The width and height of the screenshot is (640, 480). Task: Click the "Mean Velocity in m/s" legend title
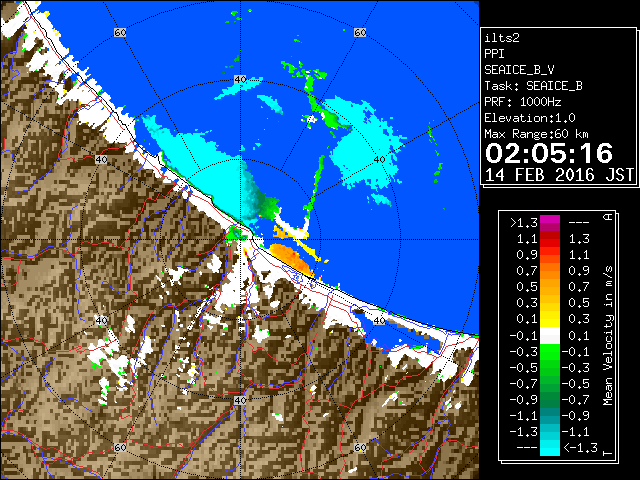point(608,336)
